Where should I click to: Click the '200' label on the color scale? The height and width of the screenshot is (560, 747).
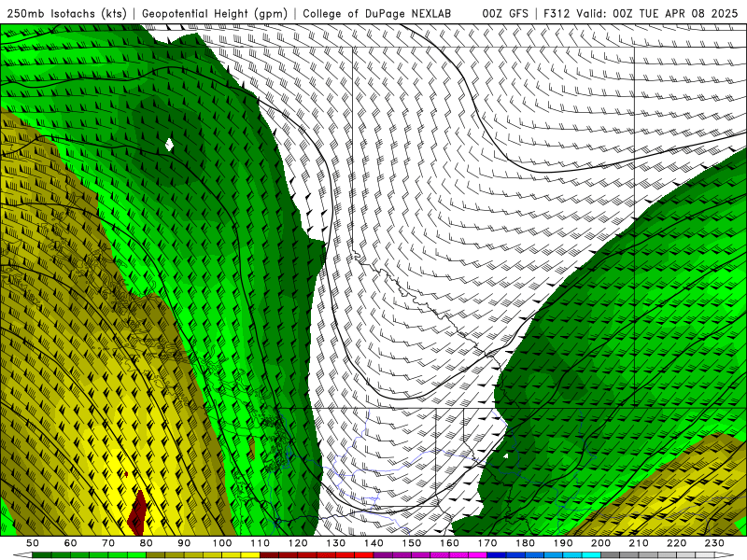click(600, 543)
